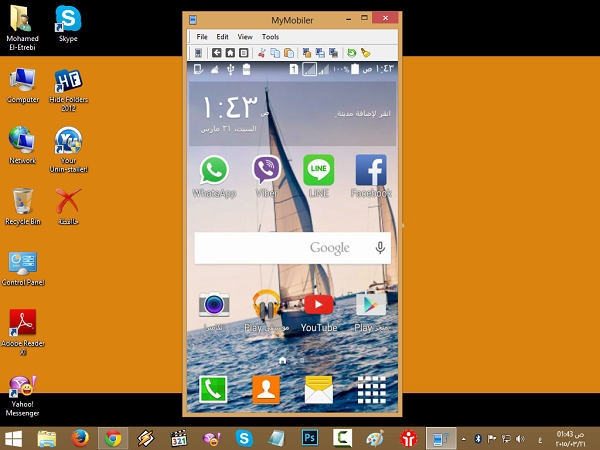Open WhatsApp on the phone screen

(x=214, y=176)
